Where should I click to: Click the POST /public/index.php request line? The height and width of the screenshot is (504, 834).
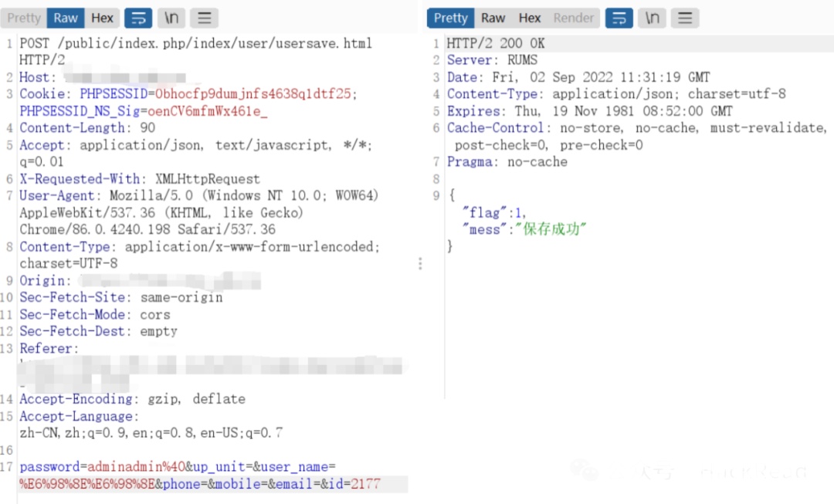195,52
